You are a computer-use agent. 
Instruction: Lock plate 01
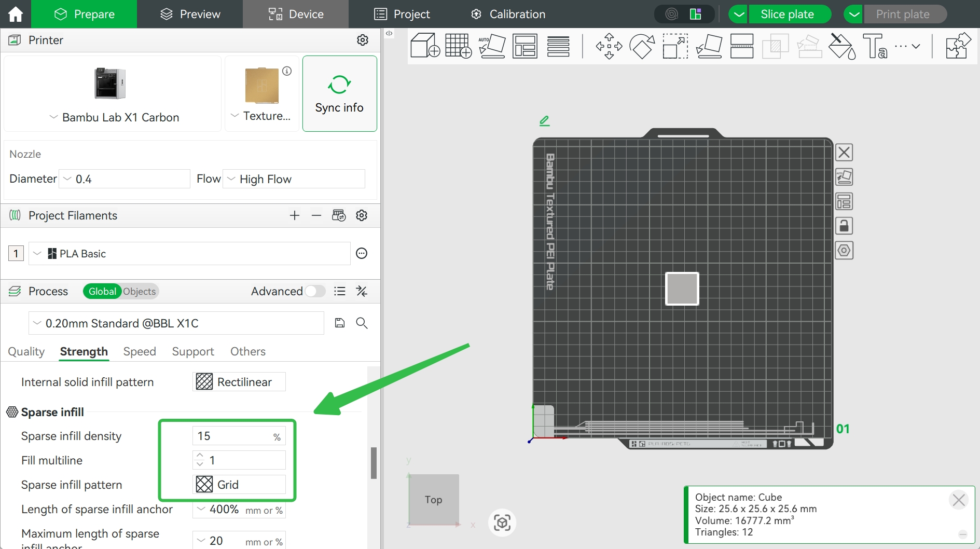point(844,226)
